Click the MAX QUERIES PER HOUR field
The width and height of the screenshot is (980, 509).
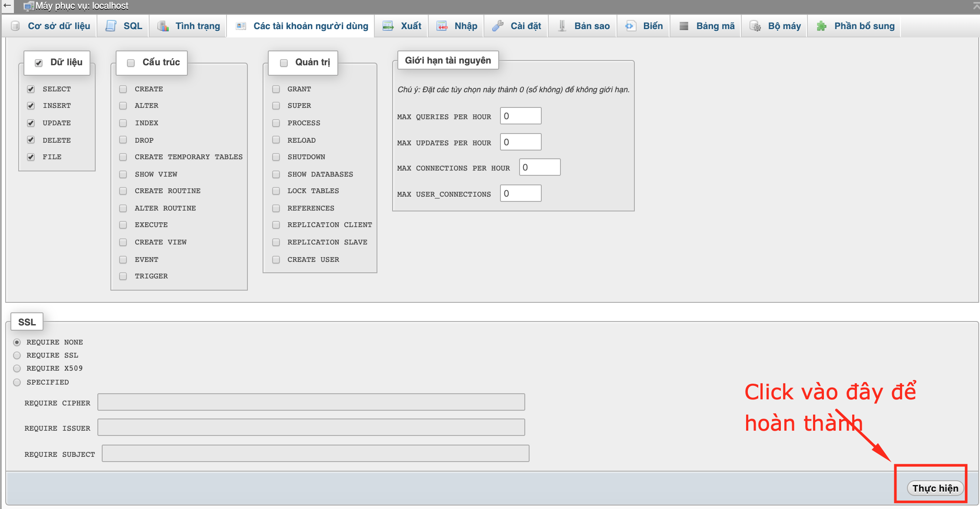click(x=520, y=116)
